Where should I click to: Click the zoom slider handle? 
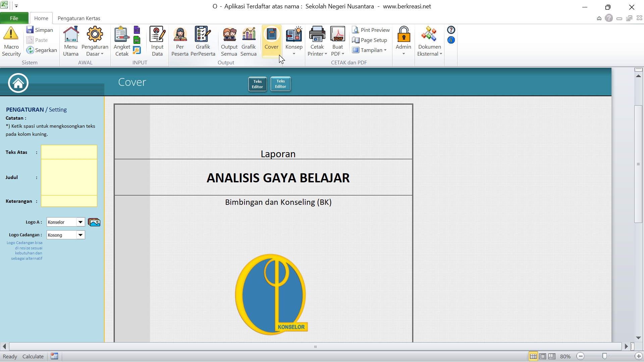[604, 356]
